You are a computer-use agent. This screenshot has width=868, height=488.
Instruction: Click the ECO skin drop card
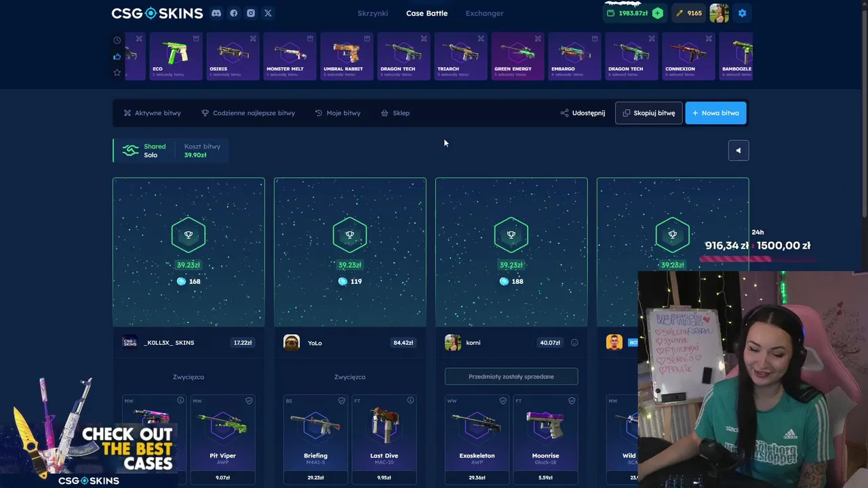(x=176, y=56)
